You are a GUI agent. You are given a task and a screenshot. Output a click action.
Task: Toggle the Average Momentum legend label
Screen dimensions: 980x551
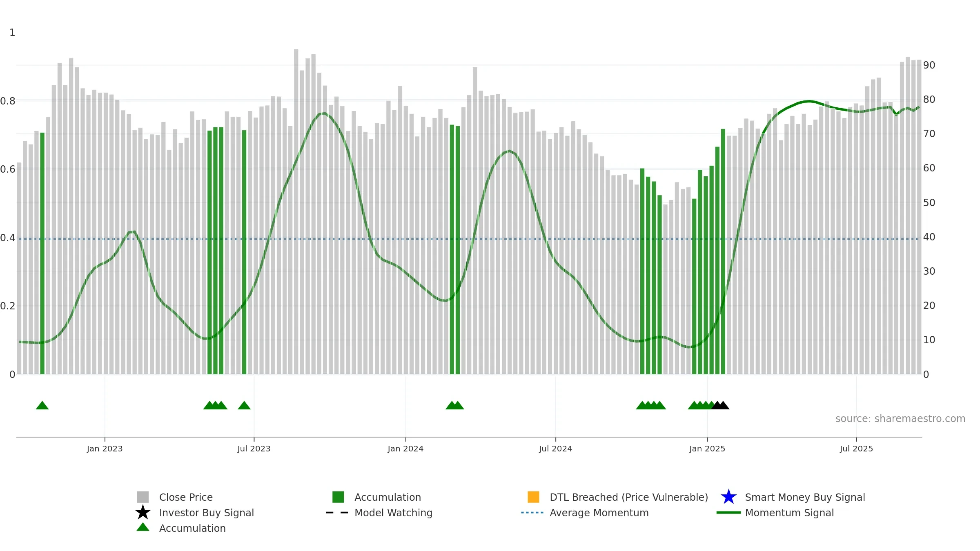click(x=599, y=513)
